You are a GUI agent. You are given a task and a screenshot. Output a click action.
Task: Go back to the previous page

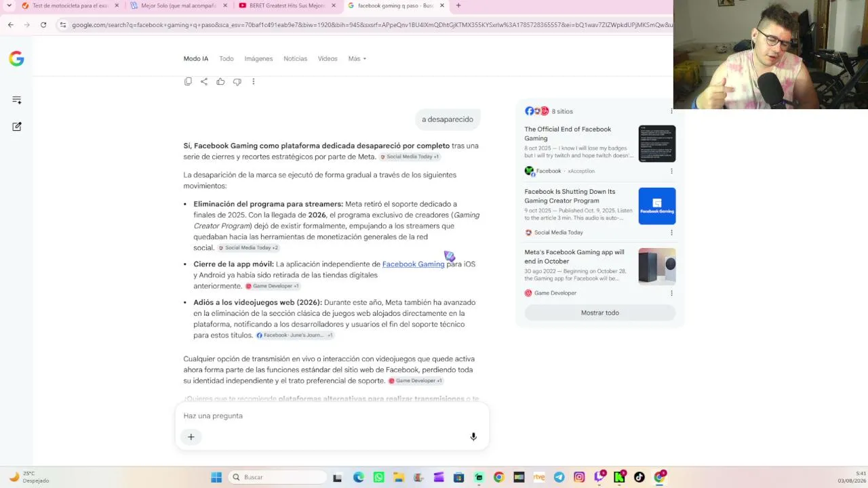[10, 25]
